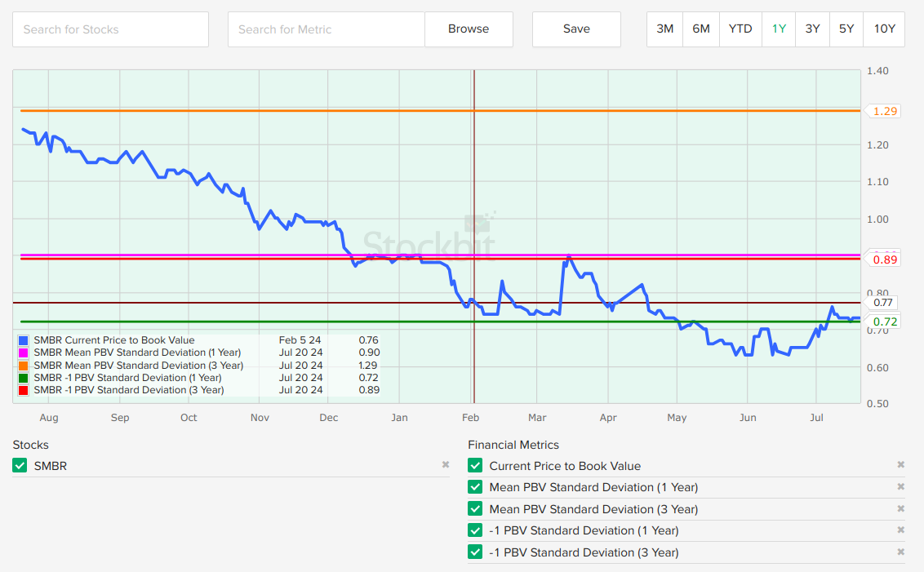Click the Browse metrics button
Image resolution: width=924 pixels, height=572 pixels.
469,29
